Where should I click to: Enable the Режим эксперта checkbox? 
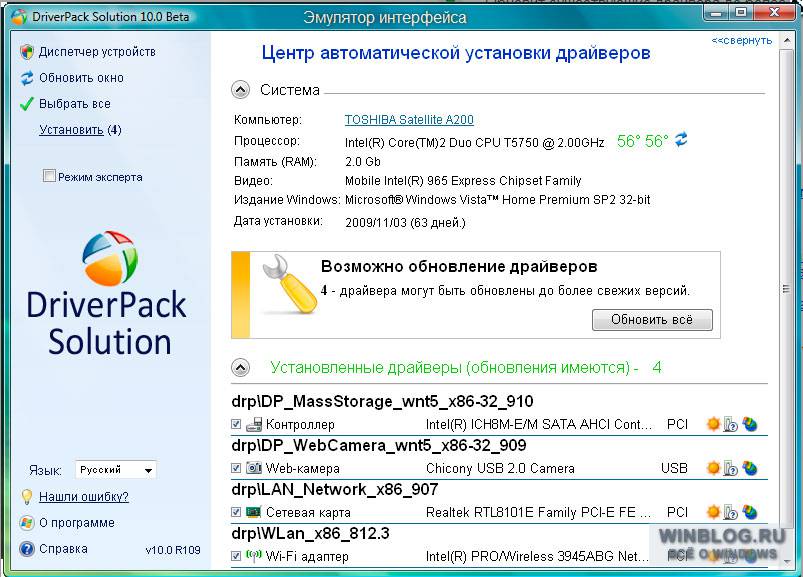coord(49,176)
